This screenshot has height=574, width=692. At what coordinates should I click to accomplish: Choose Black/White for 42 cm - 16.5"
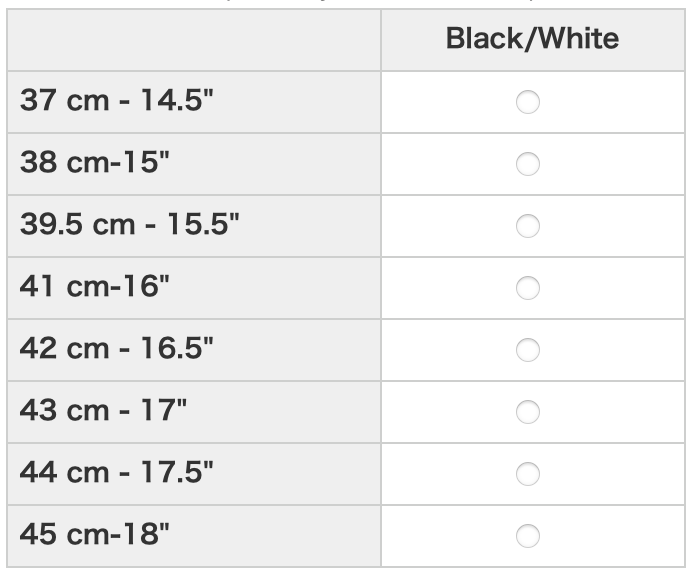pos(528,350)
